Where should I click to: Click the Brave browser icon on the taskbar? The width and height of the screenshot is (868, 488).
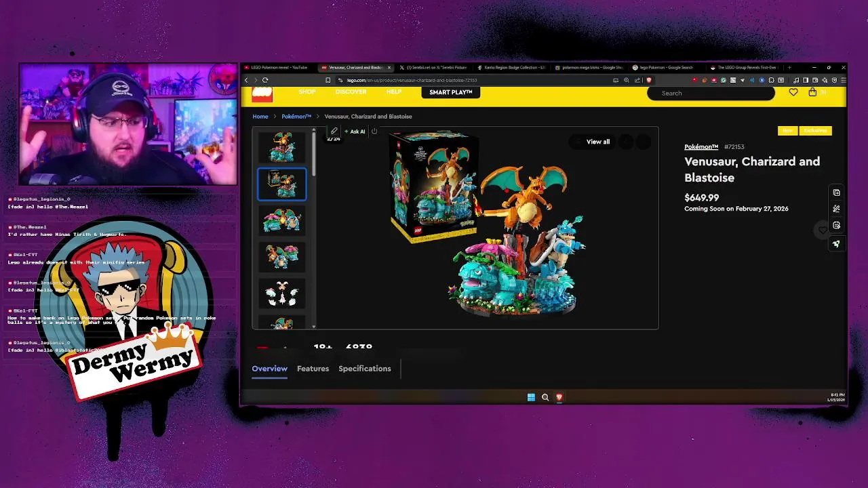(559, 397)
